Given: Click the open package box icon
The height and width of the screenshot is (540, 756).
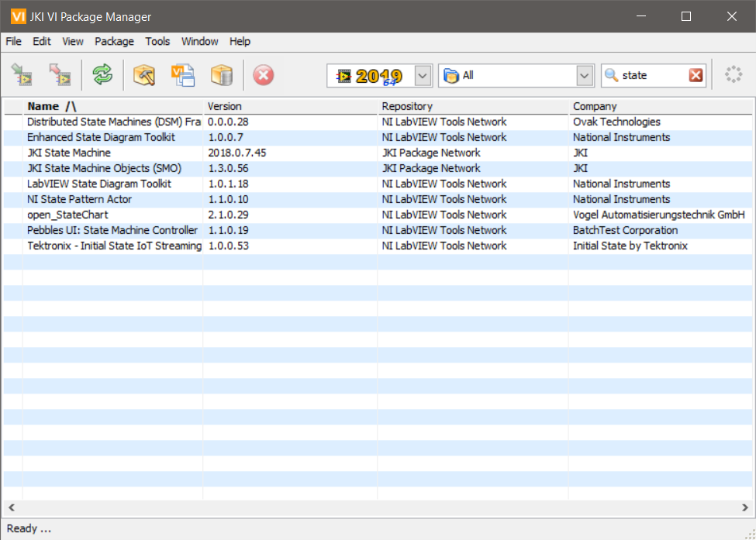Looking at the screenshot, I should (x=222, y=75).
